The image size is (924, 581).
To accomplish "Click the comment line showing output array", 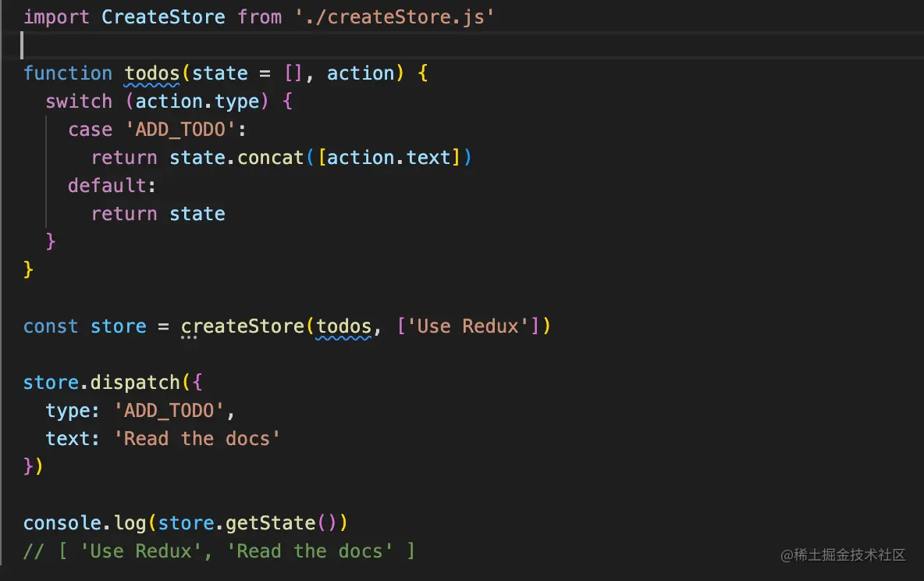I will [219, 551].
